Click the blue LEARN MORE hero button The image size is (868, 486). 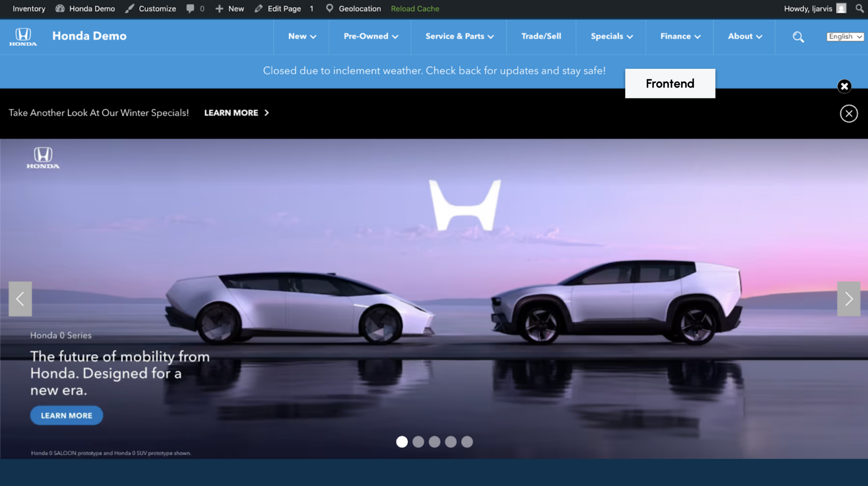click(66, 416)
